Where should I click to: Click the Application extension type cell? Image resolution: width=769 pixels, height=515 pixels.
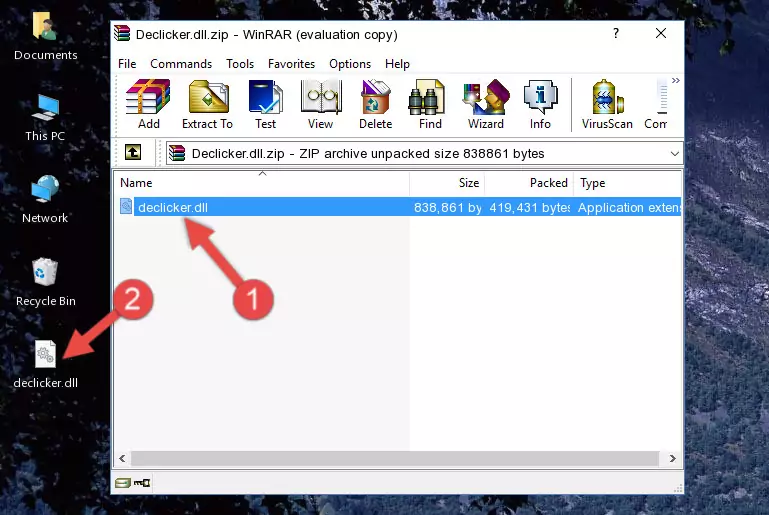coord(629,207)
